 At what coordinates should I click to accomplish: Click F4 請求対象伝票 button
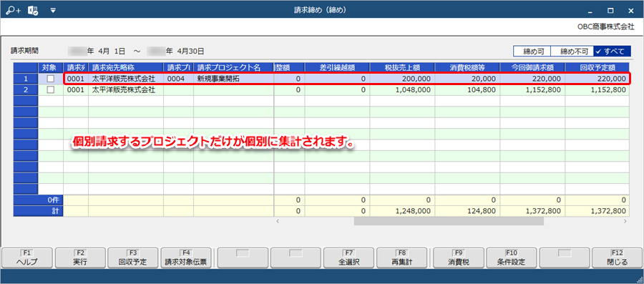click(187, 258)
